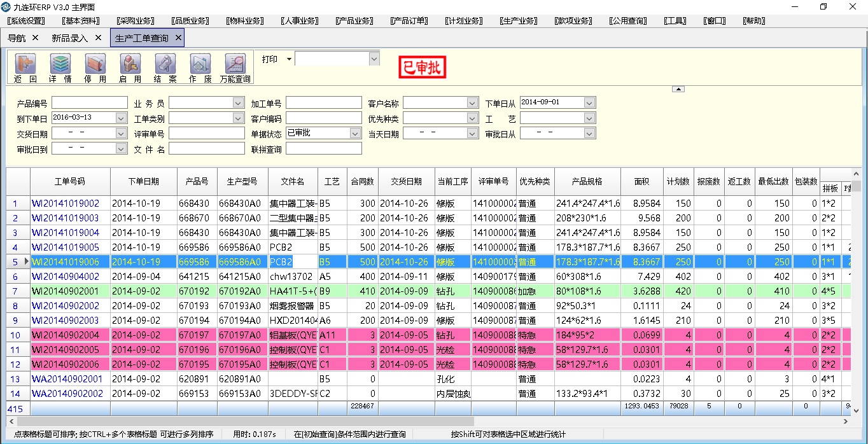Sort by the 下单日期 column header
Viewport: 868px width, 444px height.
coord(144,181)
